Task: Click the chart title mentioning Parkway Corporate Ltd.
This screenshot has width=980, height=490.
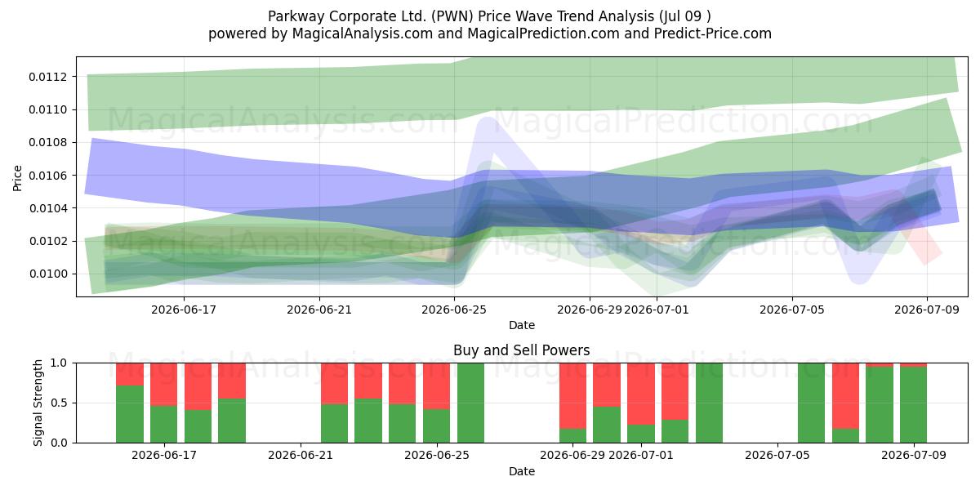Action: (x=490, y=16)
